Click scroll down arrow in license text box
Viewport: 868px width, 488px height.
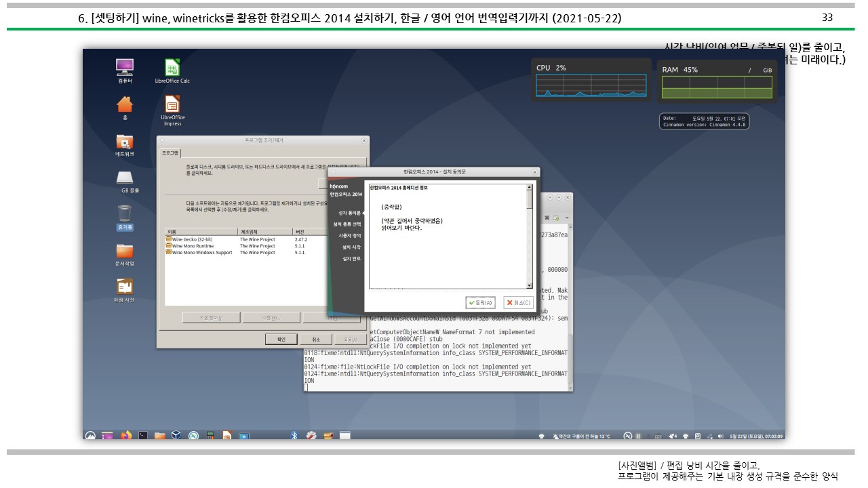coord(530,285)
